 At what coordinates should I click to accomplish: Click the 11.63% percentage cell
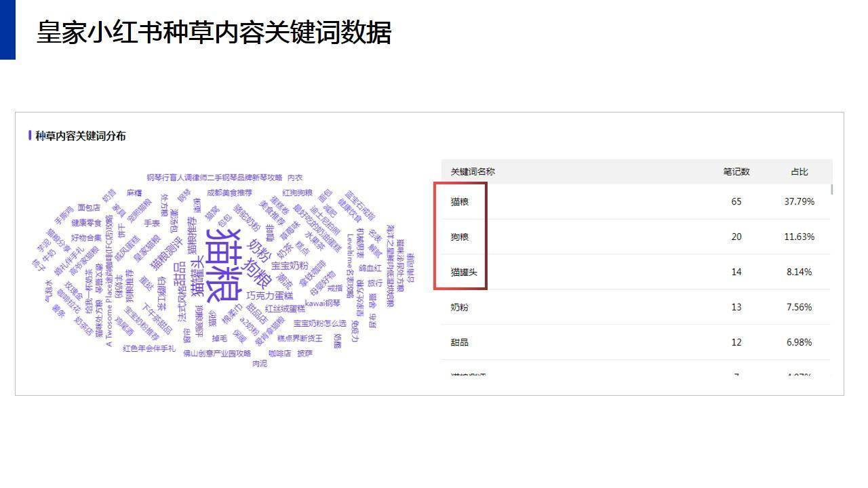(800, 237)
